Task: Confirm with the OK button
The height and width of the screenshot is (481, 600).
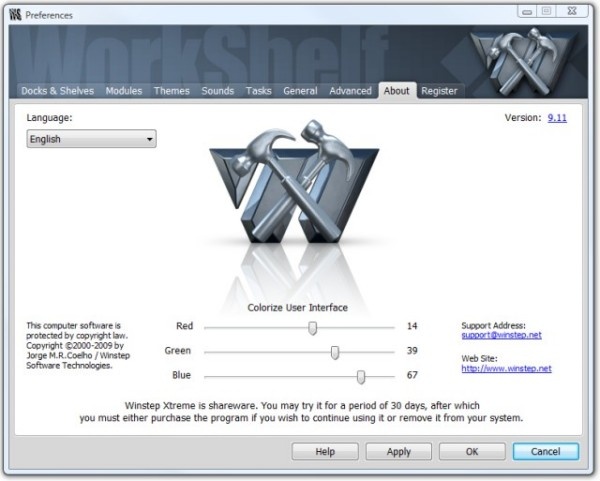Action: pyautogui.click(x=472, y=452)
